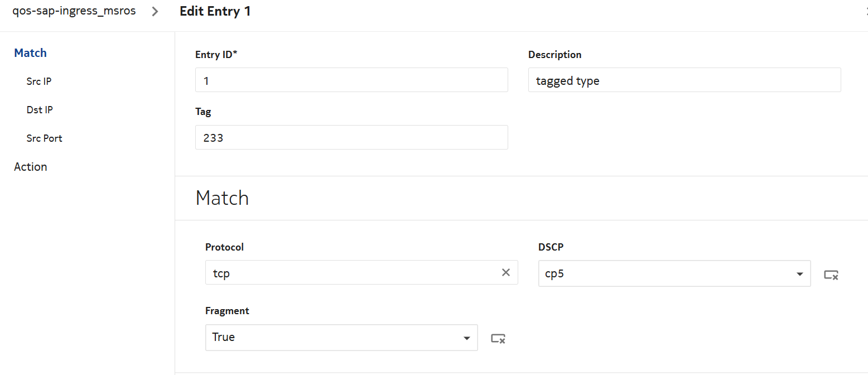The height and width of the screenshot is (375, 868).
Task: Focus the Tag field containing 233
Action: (351, 137)
